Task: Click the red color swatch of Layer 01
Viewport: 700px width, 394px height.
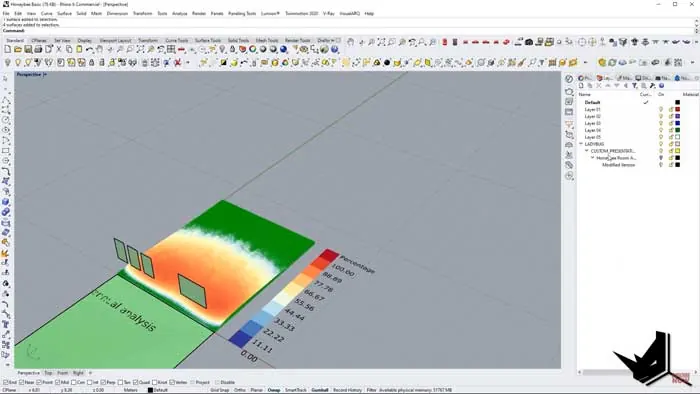Action: pos(677,109)
